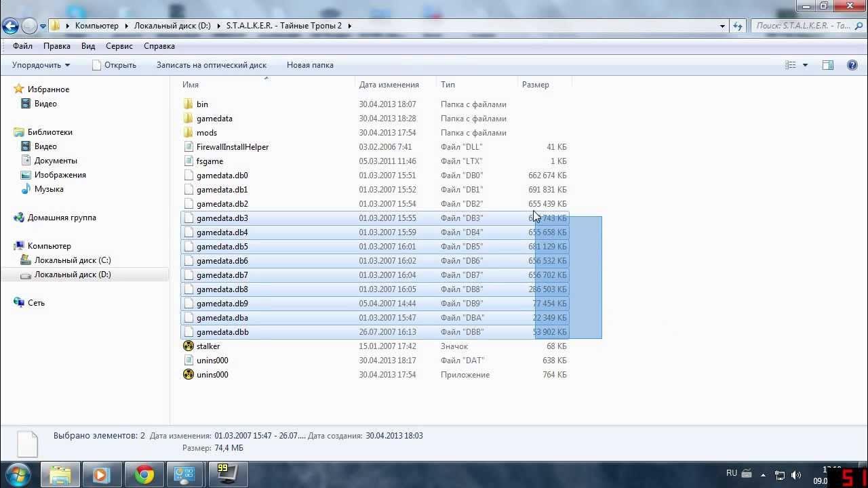Click the network tray icon

[780, 474]
